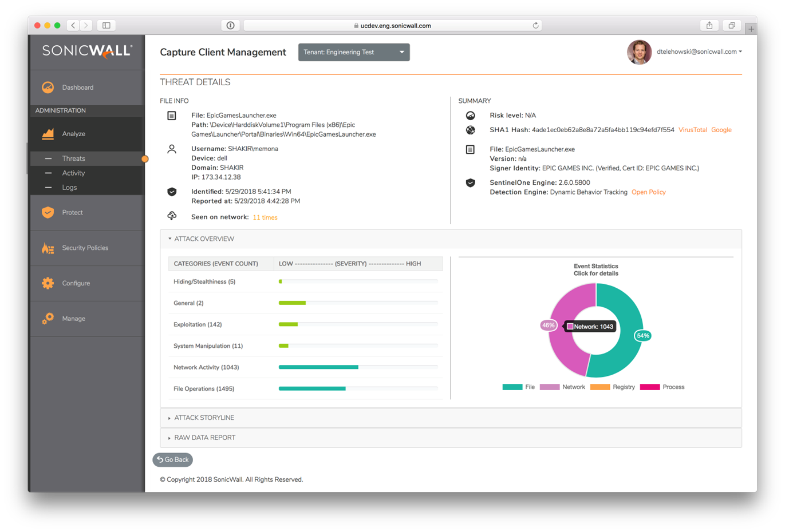Open the Google hash search link
The height and width of the screenshot is (532, 785).
click(721, 130)
